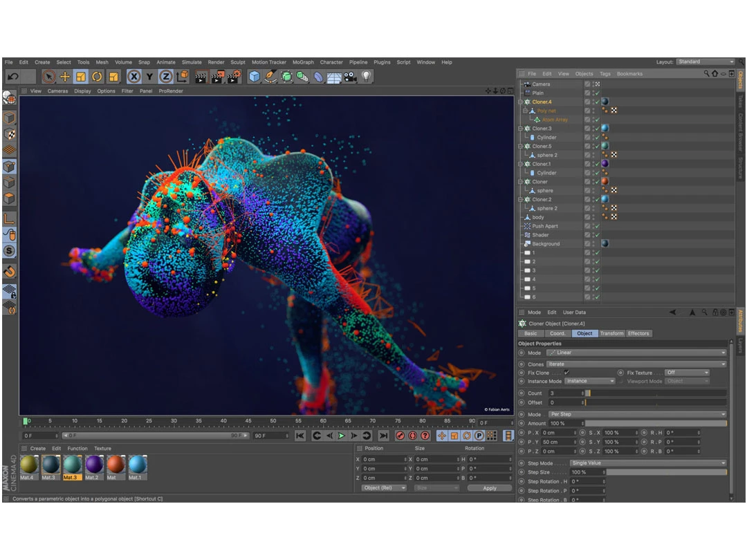Click the Render to Picture Viewer icon
This screenshot has width=747, height=560.
(218, 77)
